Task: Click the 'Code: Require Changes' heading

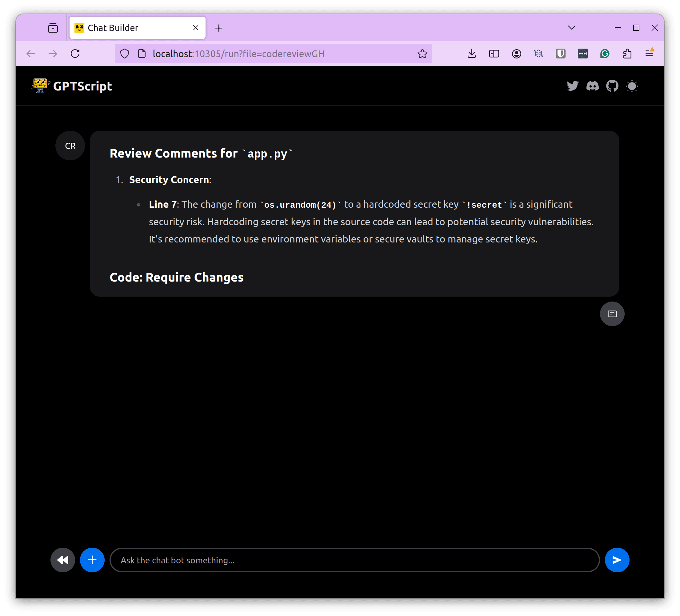Action: click(176, 277)
